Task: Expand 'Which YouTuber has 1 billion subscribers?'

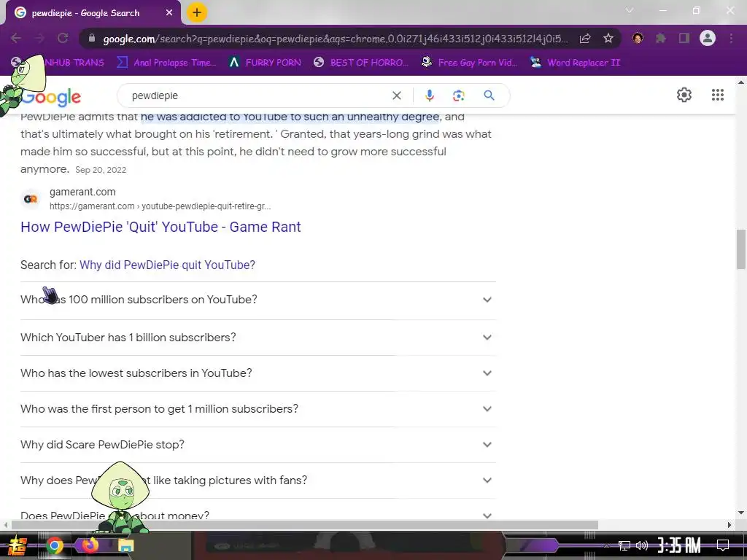Action: 258,338
